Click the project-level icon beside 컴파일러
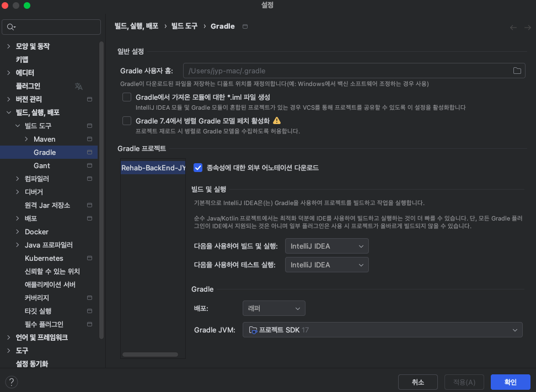 point(89,179)
